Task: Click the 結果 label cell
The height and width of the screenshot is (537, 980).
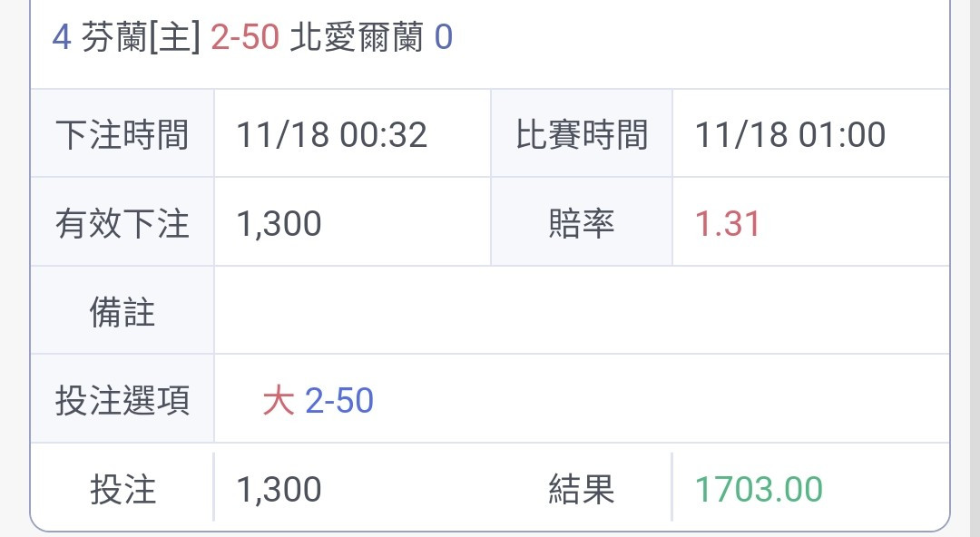Action: (x=582, y=488)
